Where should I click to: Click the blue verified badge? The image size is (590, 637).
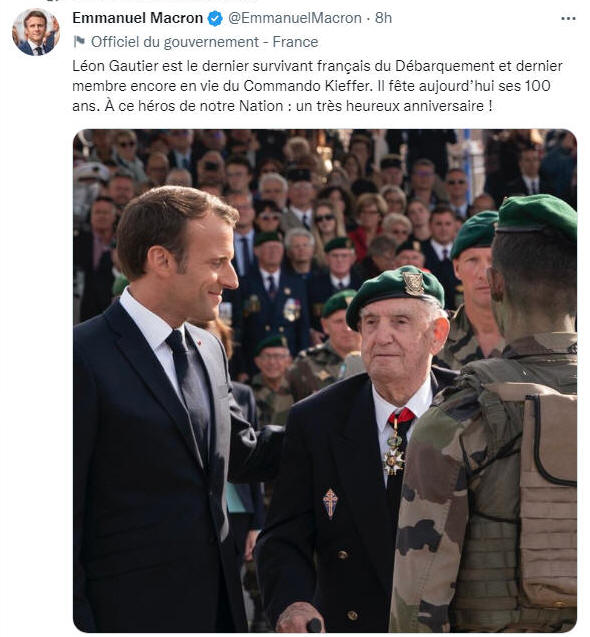coord(215,18)
